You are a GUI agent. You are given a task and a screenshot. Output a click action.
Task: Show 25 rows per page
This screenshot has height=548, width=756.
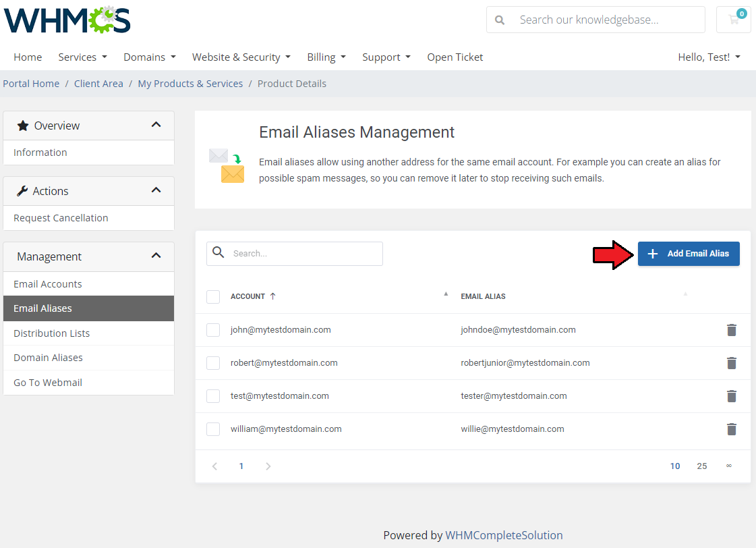tap(702, 466)
